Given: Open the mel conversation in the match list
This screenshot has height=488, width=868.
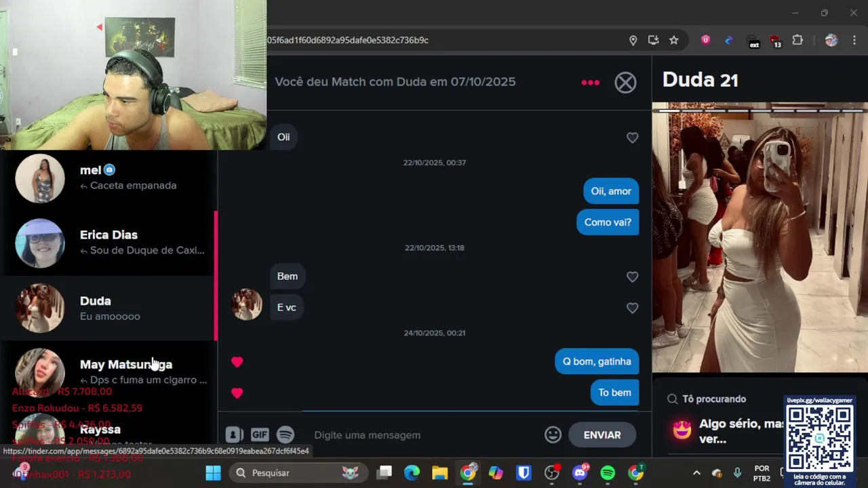Looking at the screenshot, I should (108, 178).
